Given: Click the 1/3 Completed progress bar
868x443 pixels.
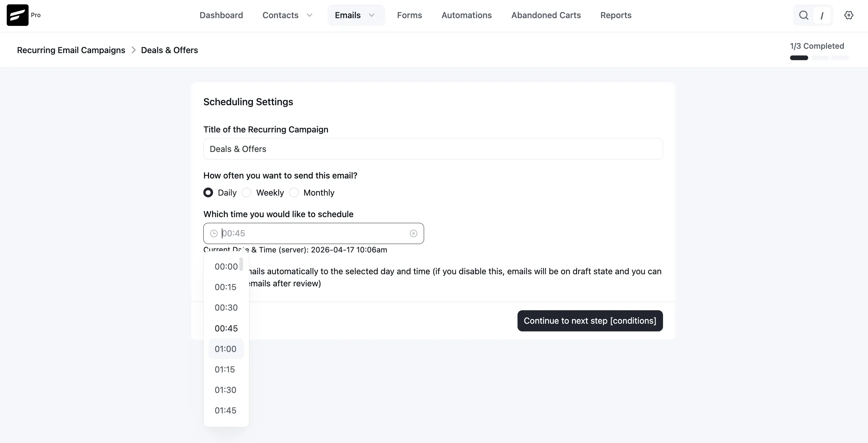Looking at the screenshot, I should tap(819, 58).
